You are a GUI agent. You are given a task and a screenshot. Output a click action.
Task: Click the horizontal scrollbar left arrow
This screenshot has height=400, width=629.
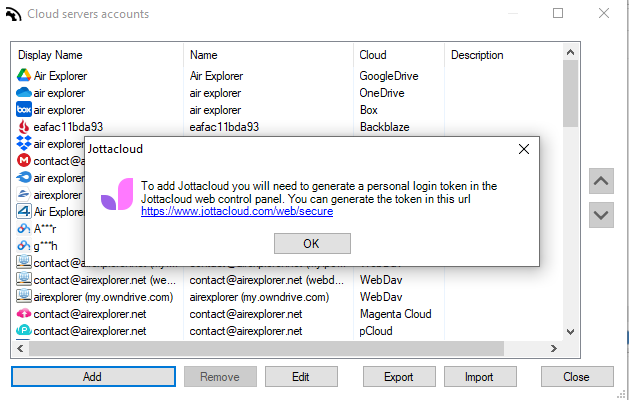pyautogui.click(x=20, y=348)
